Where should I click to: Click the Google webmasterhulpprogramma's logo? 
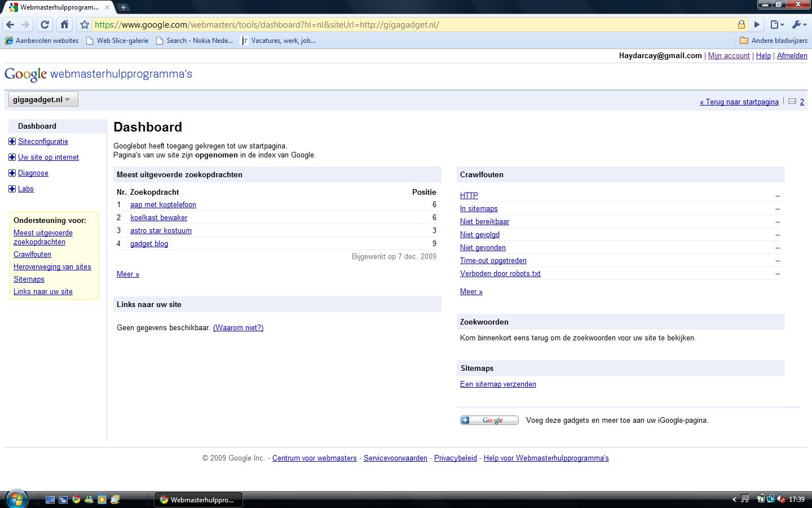[x=98, y=74]
